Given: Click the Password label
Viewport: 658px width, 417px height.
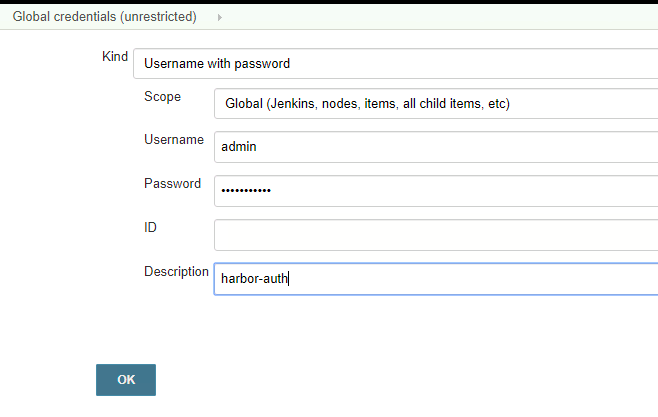Looking at the screenshot, I should [x=173, y=184].
